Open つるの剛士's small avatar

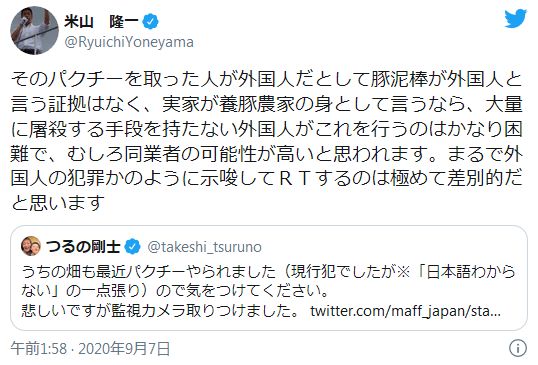pos(31,246)
